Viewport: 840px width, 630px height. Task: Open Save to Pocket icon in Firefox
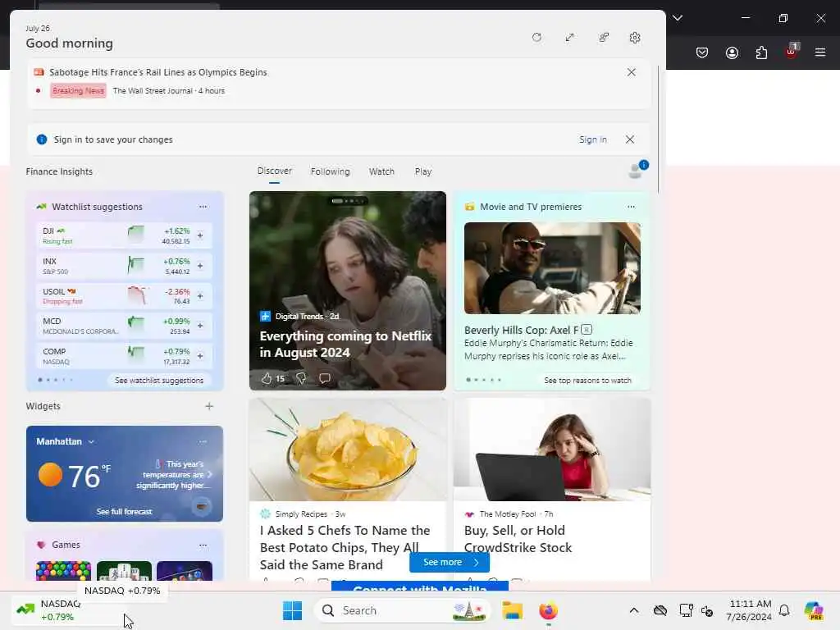pos(702,52)
